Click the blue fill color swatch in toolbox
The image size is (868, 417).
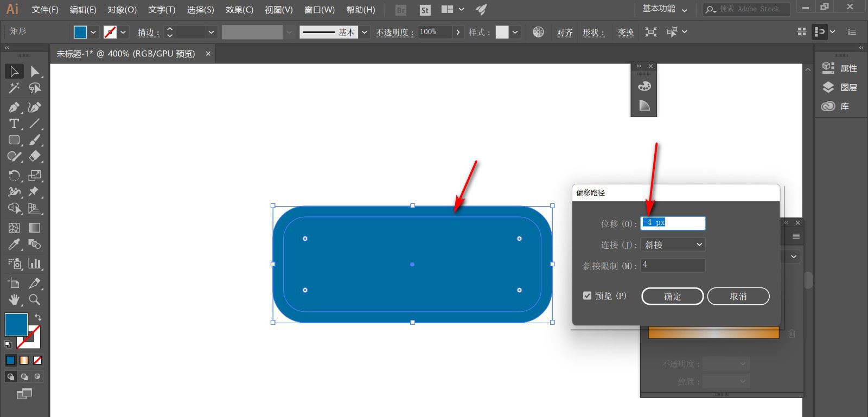tap(15, 324)
